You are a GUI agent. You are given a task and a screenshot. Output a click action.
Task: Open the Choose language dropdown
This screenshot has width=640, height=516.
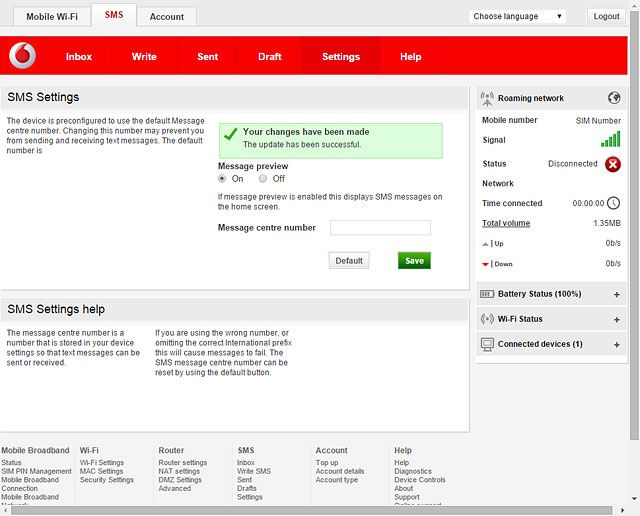point(518,16)
